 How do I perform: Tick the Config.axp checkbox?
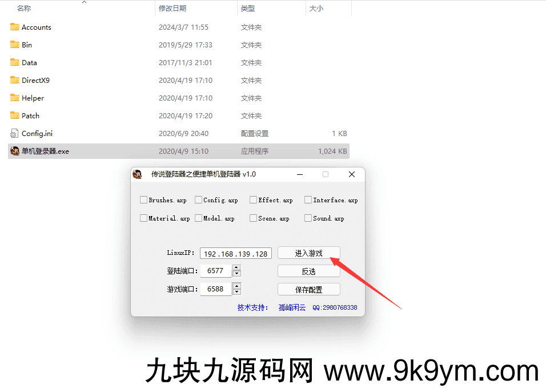(198, 200)
